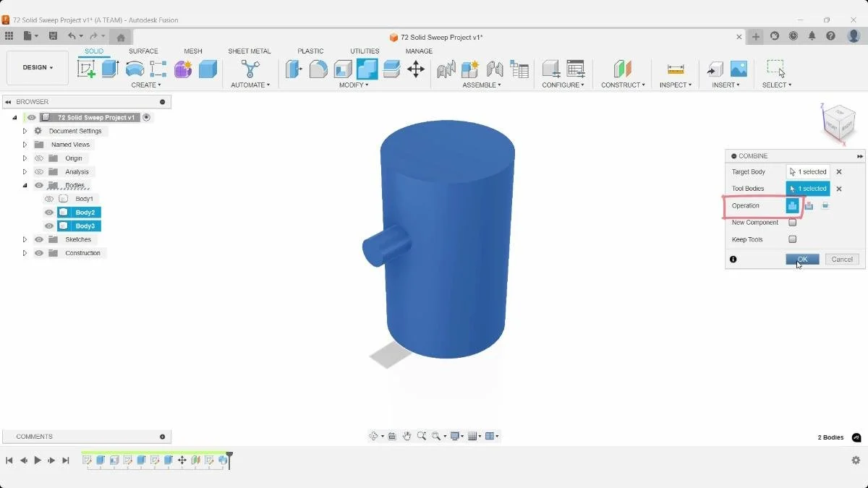Select the Fillet tool

click(x=318, y=69)
